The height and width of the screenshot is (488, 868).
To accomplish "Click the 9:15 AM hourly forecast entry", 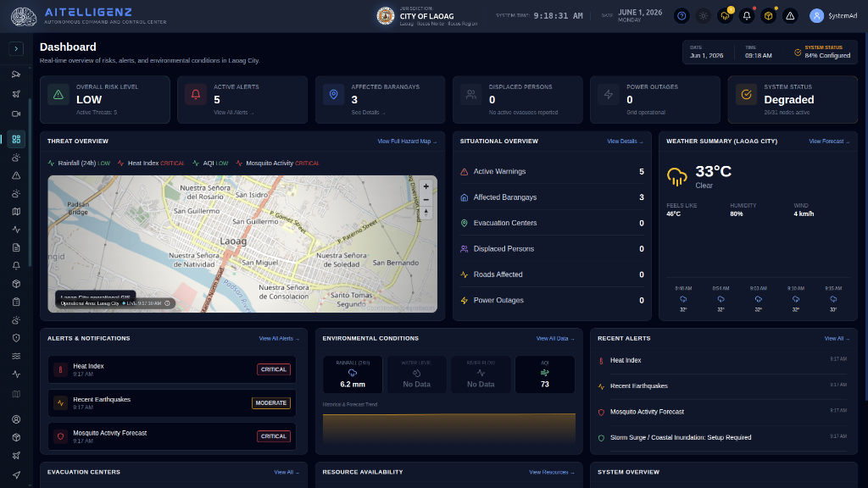I will [x=833, y=299].
